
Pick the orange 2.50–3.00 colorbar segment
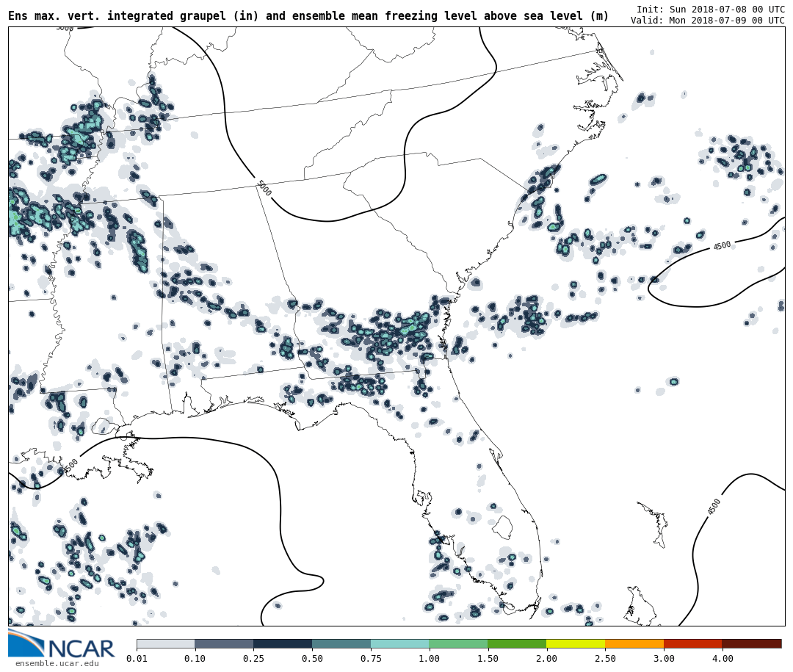pyautogui.click(x=634, y=643)
